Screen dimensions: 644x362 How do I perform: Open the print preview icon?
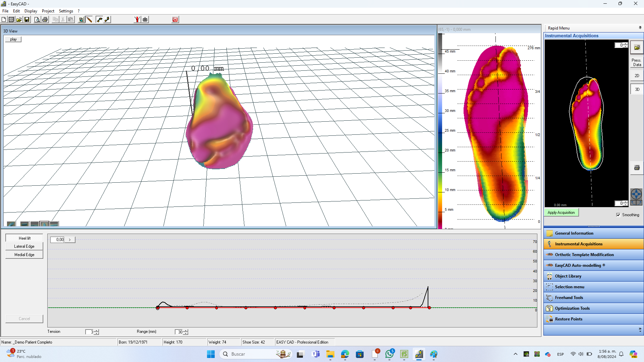point(37,19)
